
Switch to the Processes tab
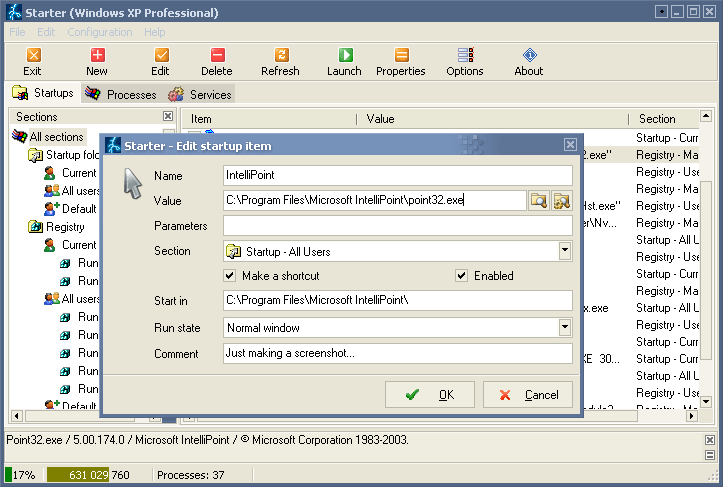(121, 94)
